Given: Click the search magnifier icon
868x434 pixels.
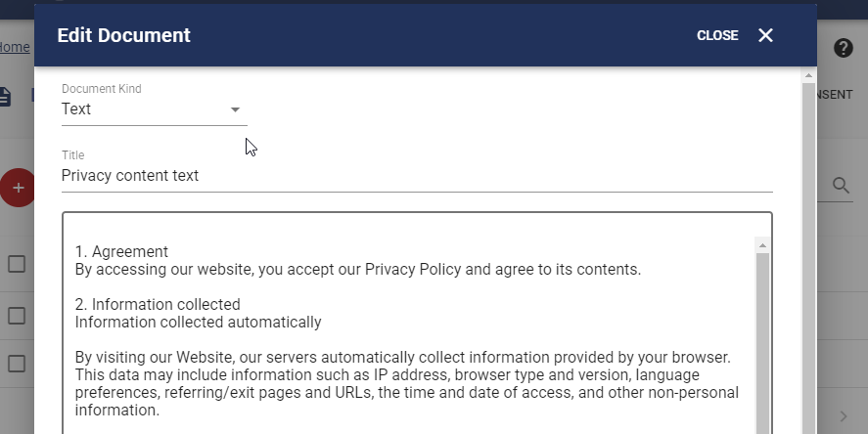Looking at the screenshot, I should (x=841, y=186).
